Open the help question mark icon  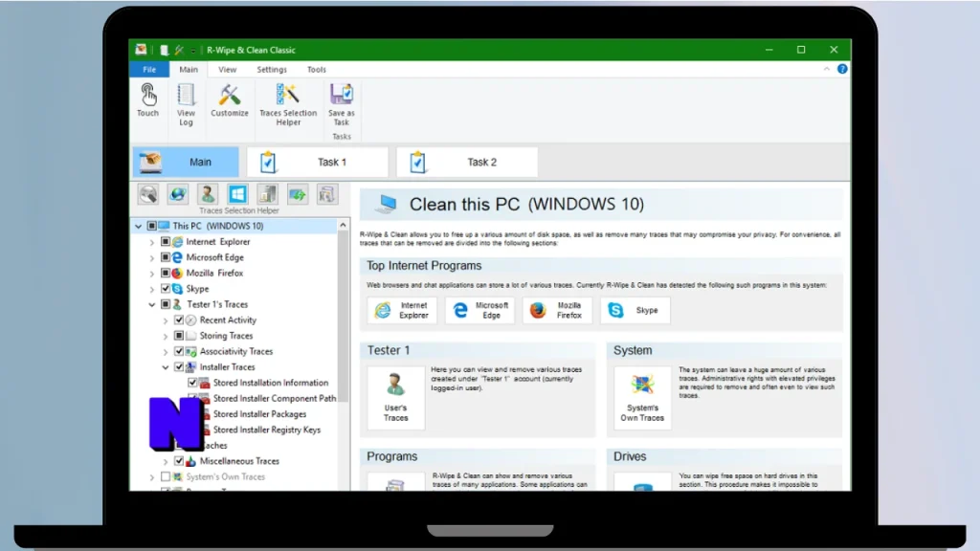842,69
